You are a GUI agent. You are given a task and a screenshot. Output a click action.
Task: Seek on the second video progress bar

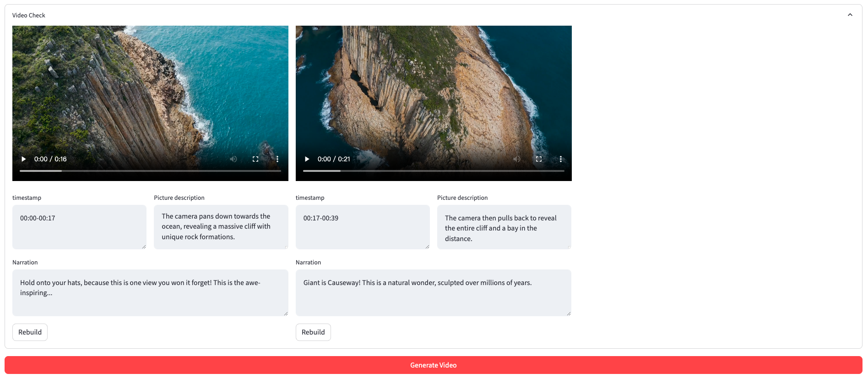(434, 171)
